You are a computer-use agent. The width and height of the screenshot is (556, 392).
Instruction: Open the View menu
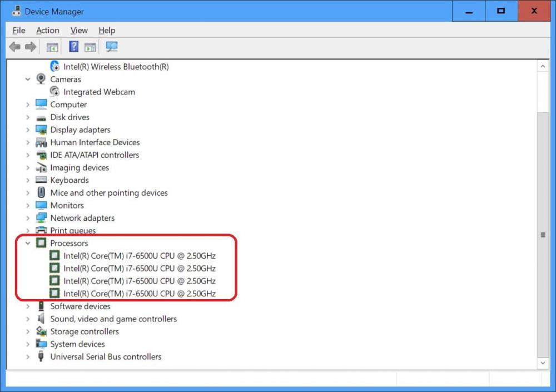point(79,31)
